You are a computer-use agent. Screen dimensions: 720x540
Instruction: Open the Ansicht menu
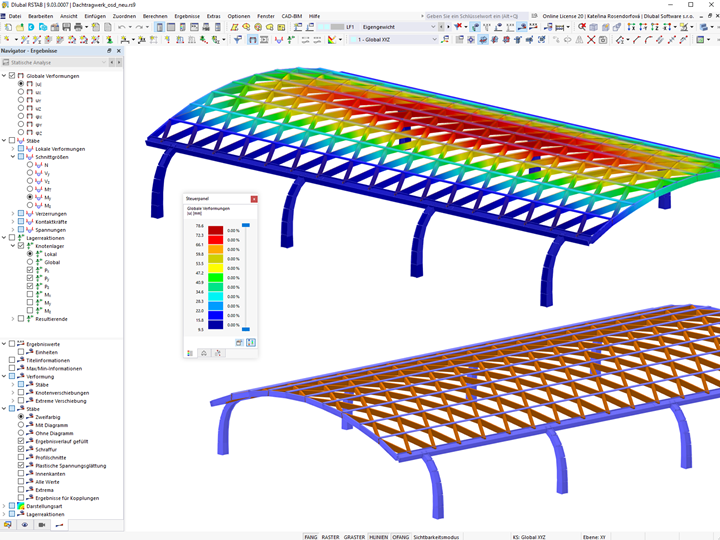pos(69,16)
